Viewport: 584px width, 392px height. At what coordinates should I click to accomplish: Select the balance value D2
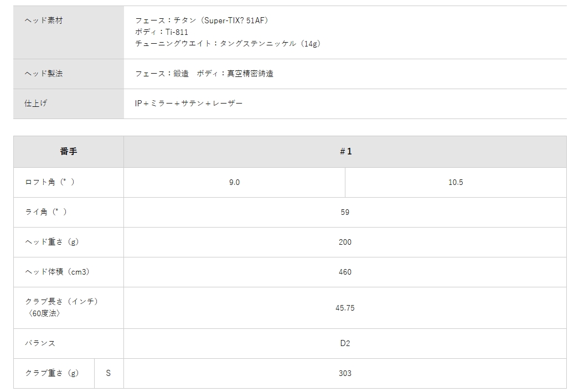tap(345, 343)
